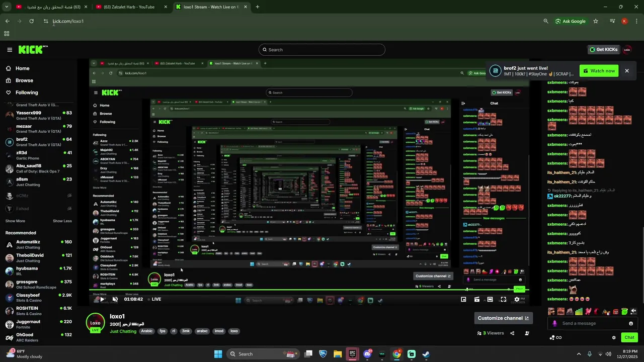
Task: Open the Windows Start menu
Action: click(x=218, y=354)
